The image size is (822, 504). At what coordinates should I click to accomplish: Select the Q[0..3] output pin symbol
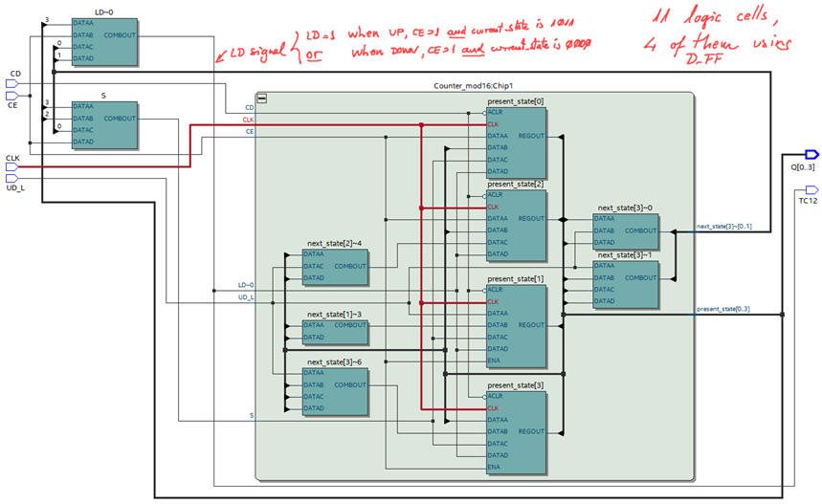(811, 155)
